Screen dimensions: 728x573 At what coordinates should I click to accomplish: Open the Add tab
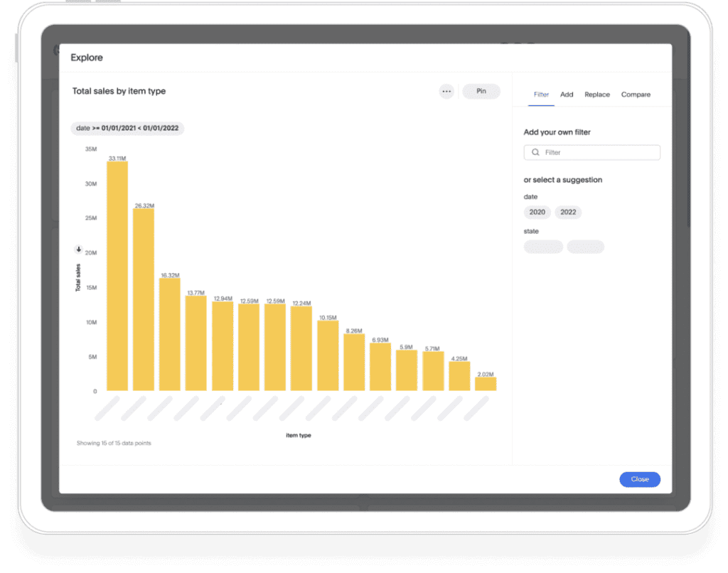coord(567,95)
